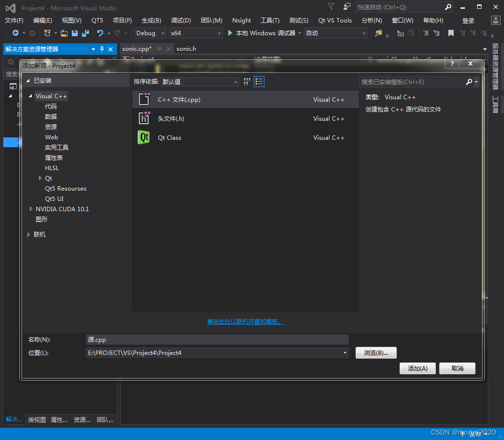The height and width of the screenshot is (440, 504).
Task: Switch to the sonic.cpp editor tab
Action: click(x=136, y=49)
